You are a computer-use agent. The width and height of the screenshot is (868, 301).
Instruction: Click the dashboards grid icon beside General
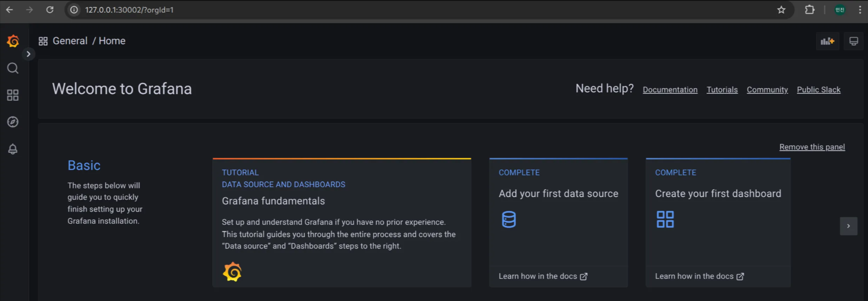click(x=43, y=41)
